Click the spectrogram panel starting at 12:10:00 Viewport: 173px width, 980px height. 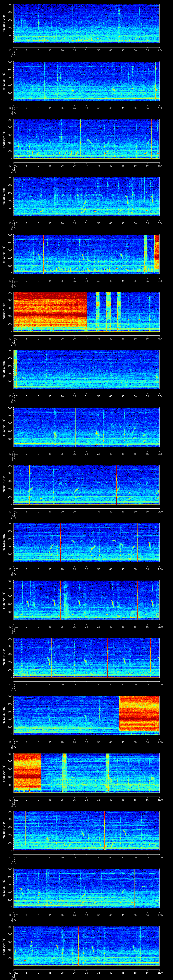pos(87,543)
